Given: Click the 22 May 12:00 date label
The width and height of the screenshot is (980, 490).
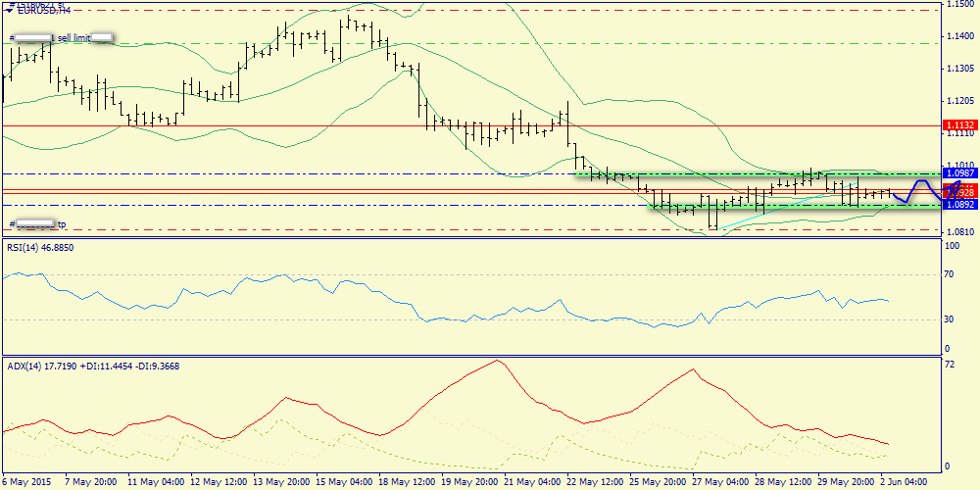Looking at the screenshot, I should [x=596, y=483].
